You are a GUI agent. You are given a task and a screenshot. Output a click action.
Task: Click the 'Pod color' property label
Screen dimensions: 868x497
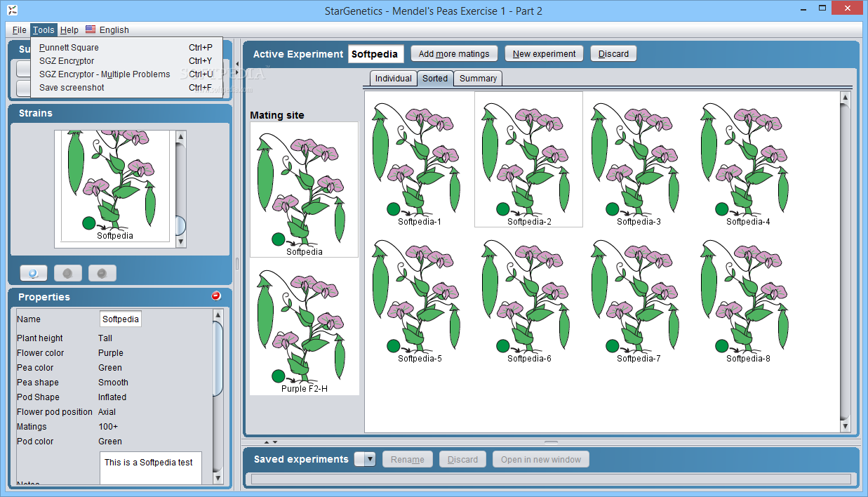pyautogui.click(x=35, y=442)
